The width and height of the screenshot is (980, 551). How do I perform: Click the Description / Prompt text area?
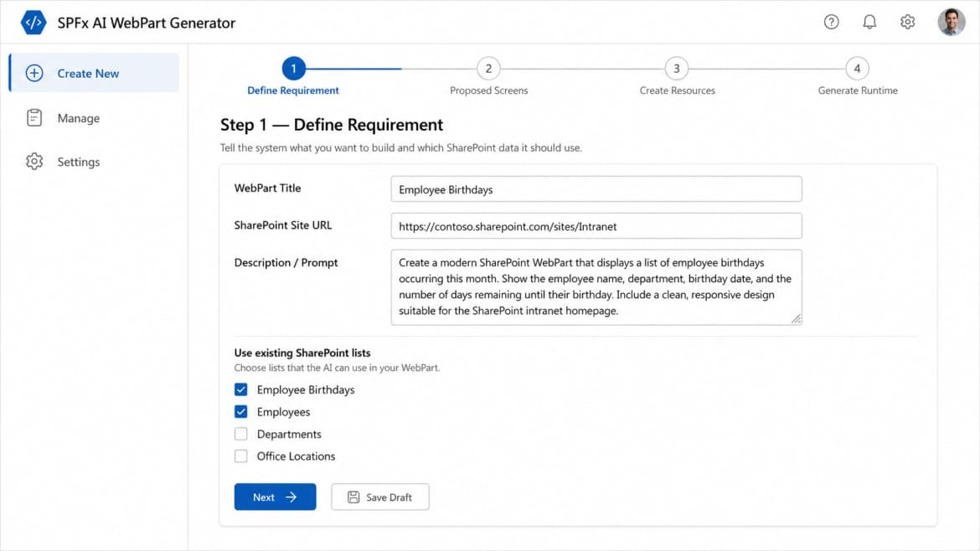pos(596,287)
